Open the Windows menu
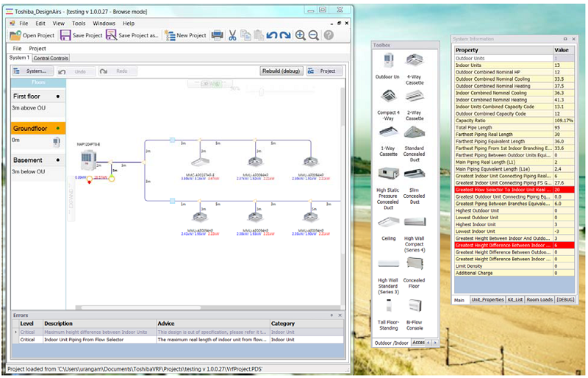Image resolution: width=588 pixels, height=378 pixels. tap(104, 24)
